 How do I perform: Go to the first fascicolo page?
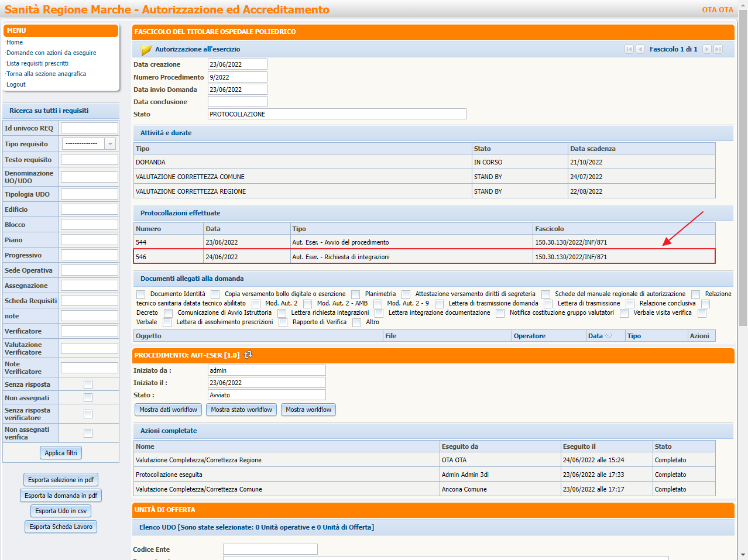point(629,49)
